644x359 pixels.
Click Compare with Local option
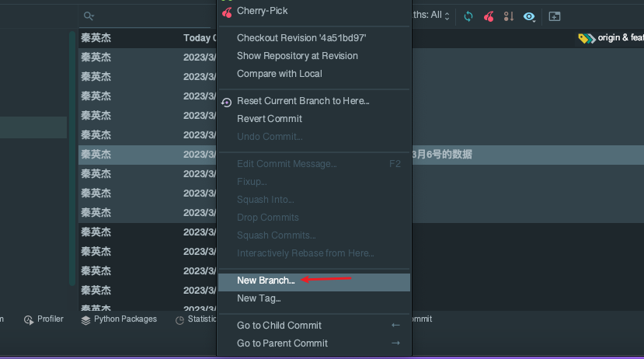pyautogui.click(x=280, y=74)
